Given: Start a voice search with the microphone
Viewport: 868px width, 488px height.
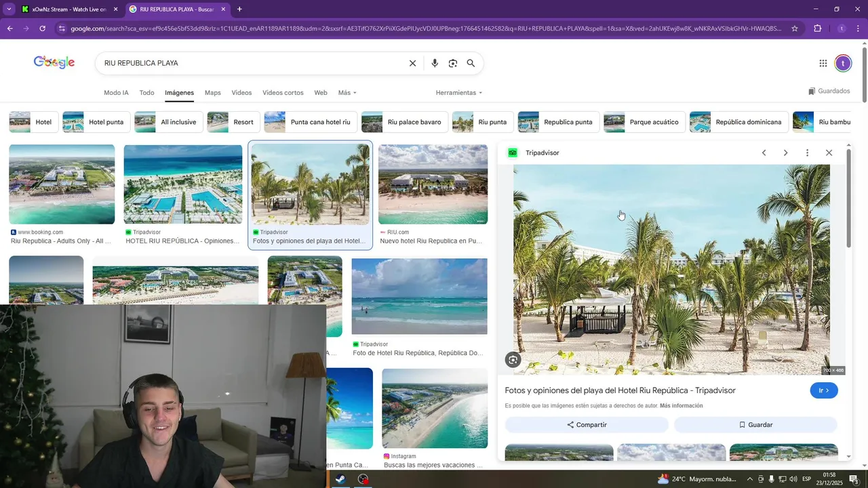Looking at the screenshot, I should (435, 63).
